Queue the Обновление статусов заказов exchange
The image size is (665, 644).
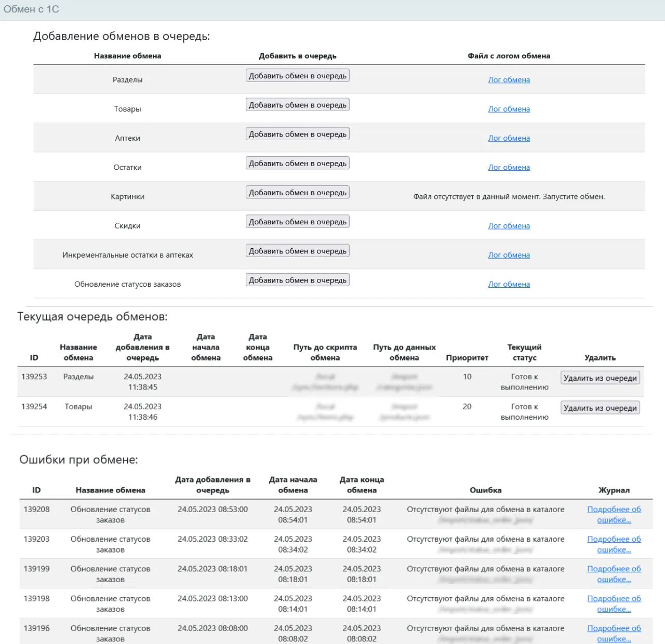[297, 280]
